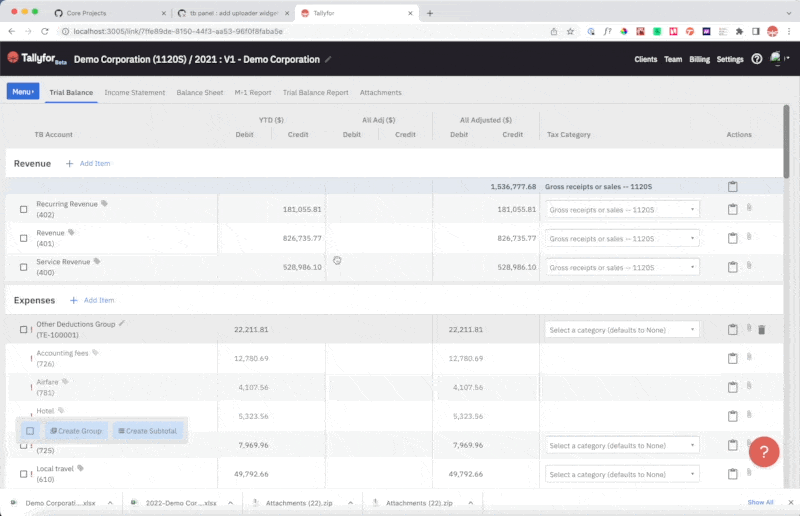
Task: Open clipboard on Gross receipts summary row
Action: [732, 186]
